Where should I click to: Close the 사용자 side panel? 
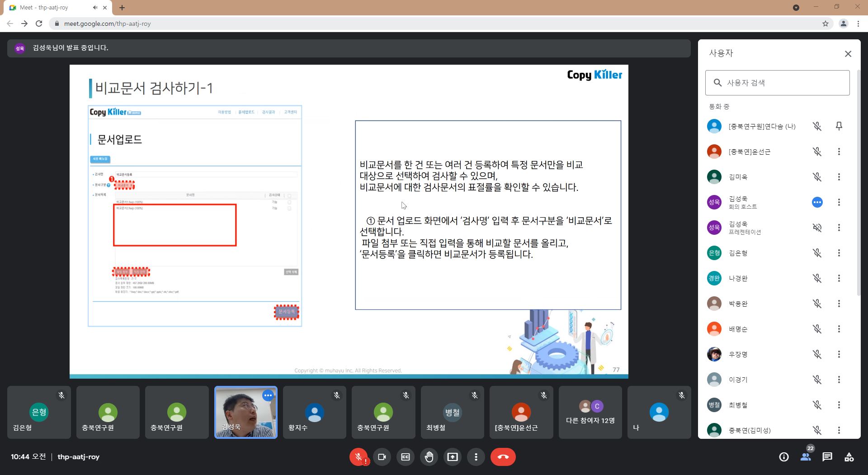coord(848,54)
